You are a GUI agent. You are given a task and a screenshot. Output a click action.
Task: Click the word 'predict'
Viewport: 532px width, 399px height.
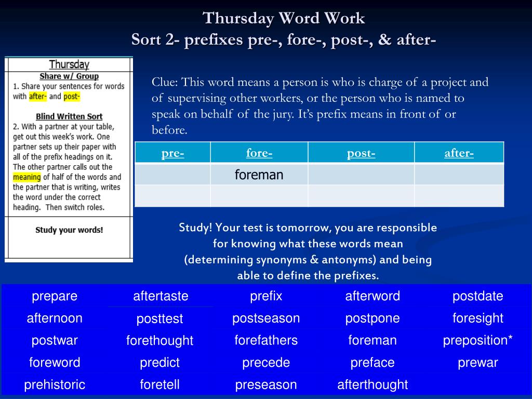(160, 362)
